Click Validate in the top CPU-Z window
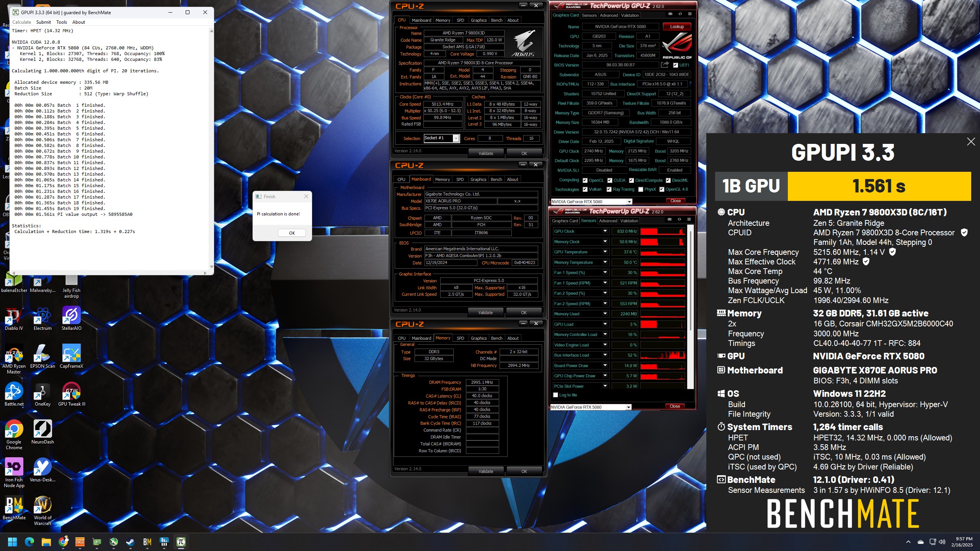The height and width of the screenshot is (551, 980). 486,153
